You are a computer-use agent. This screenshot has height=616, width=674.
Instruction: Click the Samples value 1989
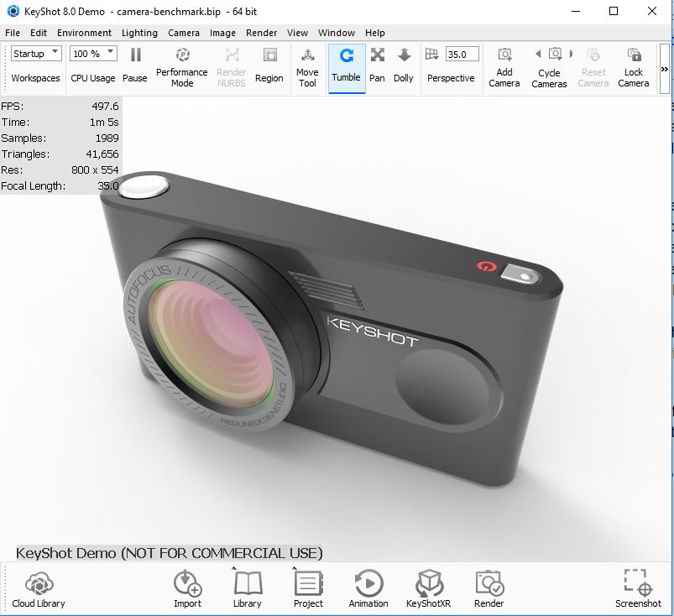pyautogui.click(x=107, y=138)
